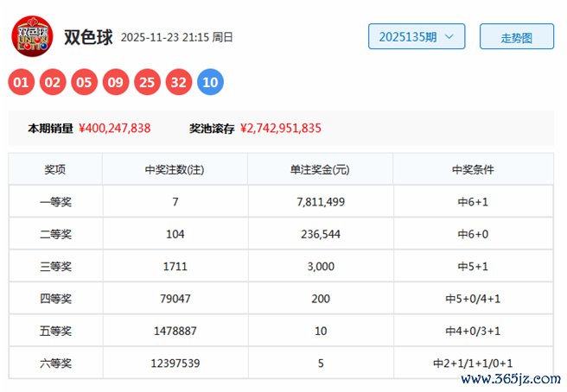This screenshot has width=567, height=392.
Task: Click the 本期销量 amount ¥400,247,838
Action: [x=115, y=128]
